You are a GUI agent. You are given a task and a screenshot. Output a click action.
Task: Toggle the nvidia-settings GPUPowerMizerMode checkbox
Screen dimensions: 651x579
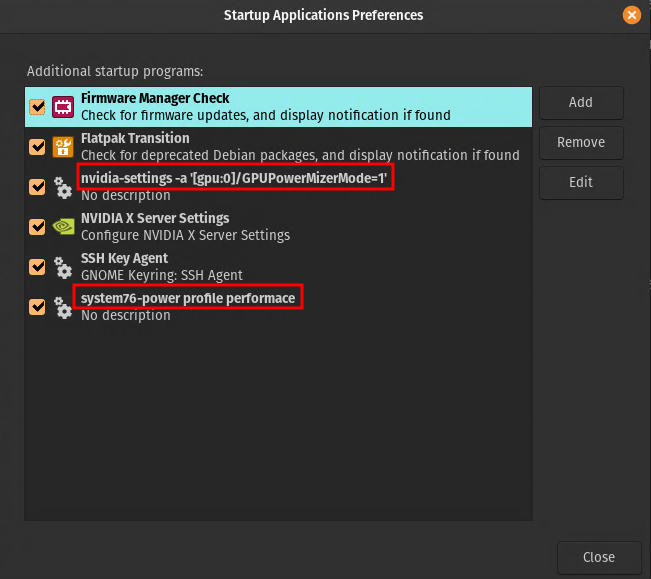tap(37, 187)
